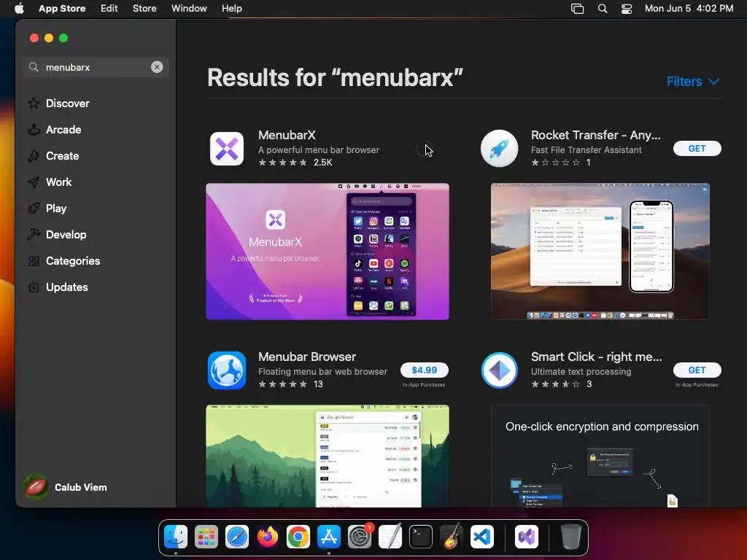Click Menubar Browser 13 ratings
Screen dimensions: 747x560
click(290, 384)
